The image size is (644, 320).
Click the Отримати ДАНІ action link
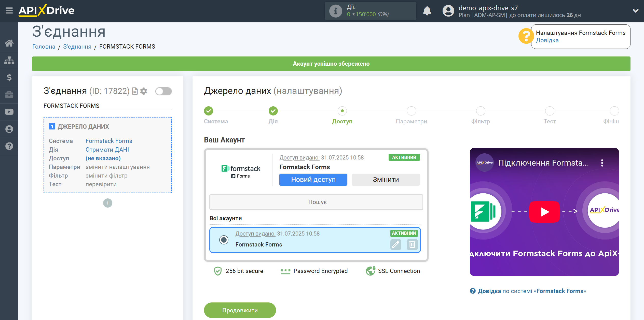[107, 150]
